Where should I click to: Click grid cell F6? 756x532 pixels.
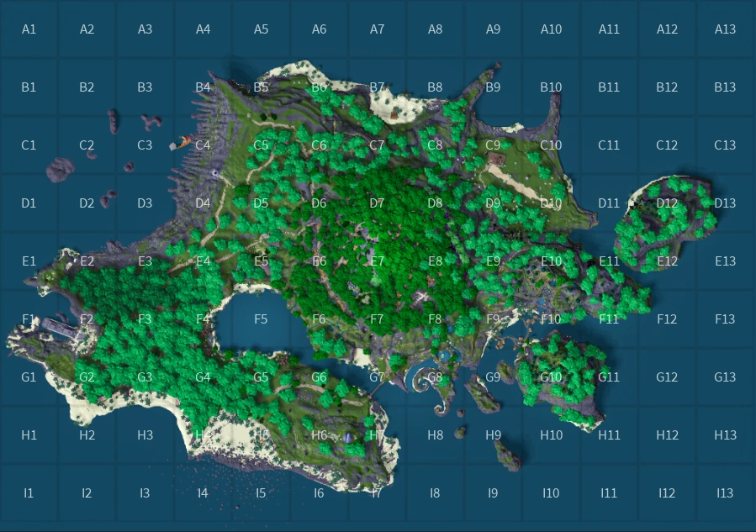click(320, 319)
